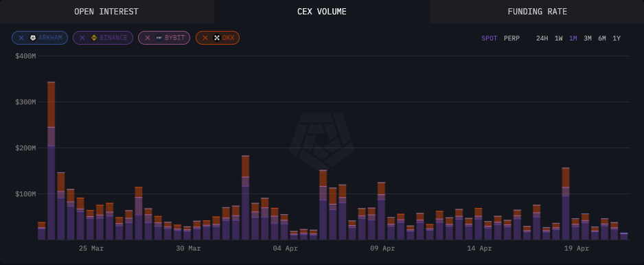Click the $200M y-axis label
The image size is (644, 265).
point(26,148)
